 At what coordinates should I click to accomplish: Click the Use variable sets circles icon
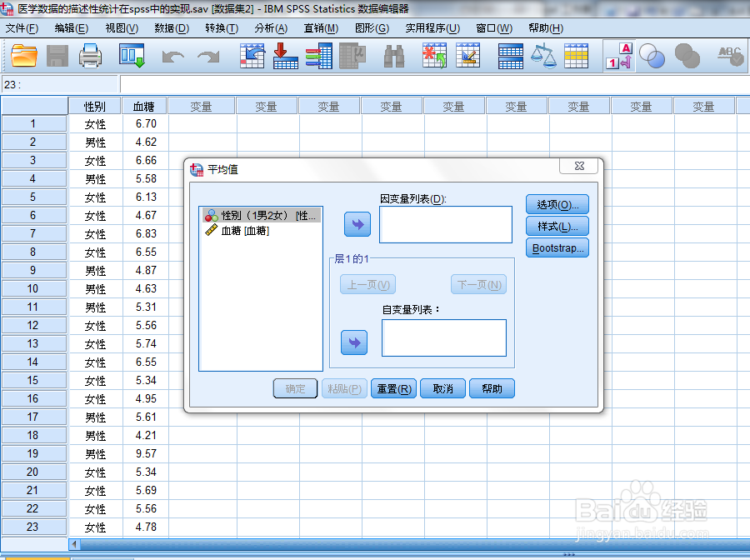[652, 57]
